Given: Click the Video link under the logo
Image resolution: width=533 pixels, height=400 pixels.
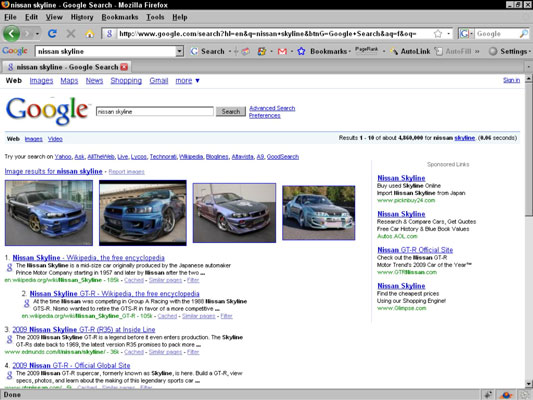Looking at the screenshot, I should point(55,139).
